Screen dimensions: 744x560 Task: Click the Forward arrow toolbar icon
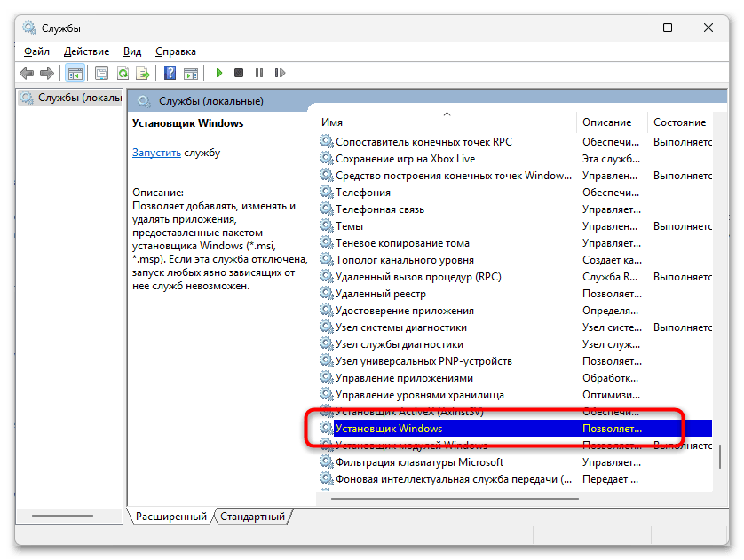(47, 73)
